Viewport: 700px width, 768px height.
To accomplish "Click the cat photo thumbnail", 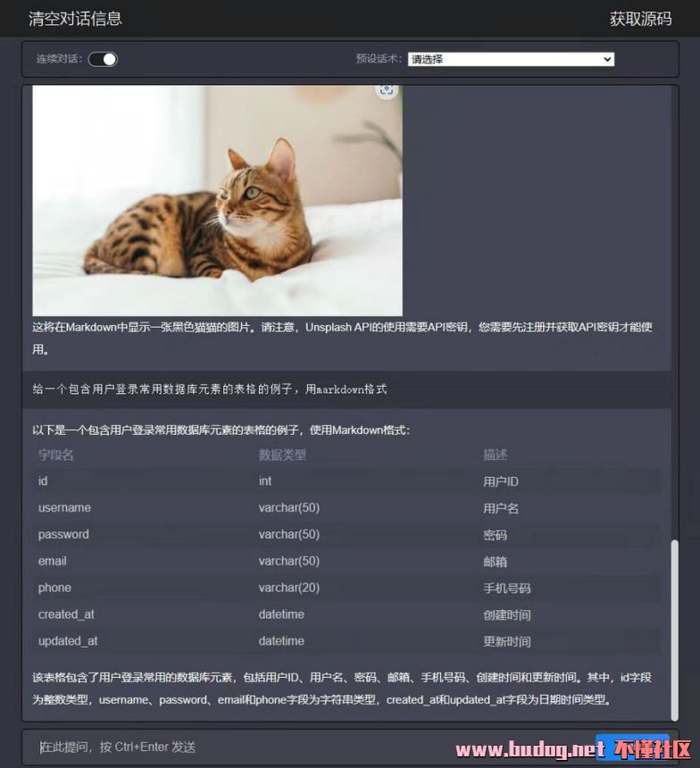I will coord(218,201).
